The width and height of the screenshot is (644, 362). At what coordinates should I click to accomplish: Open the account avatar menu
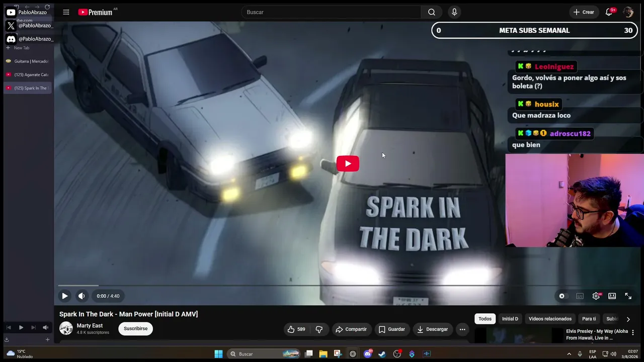pos(628,12)
